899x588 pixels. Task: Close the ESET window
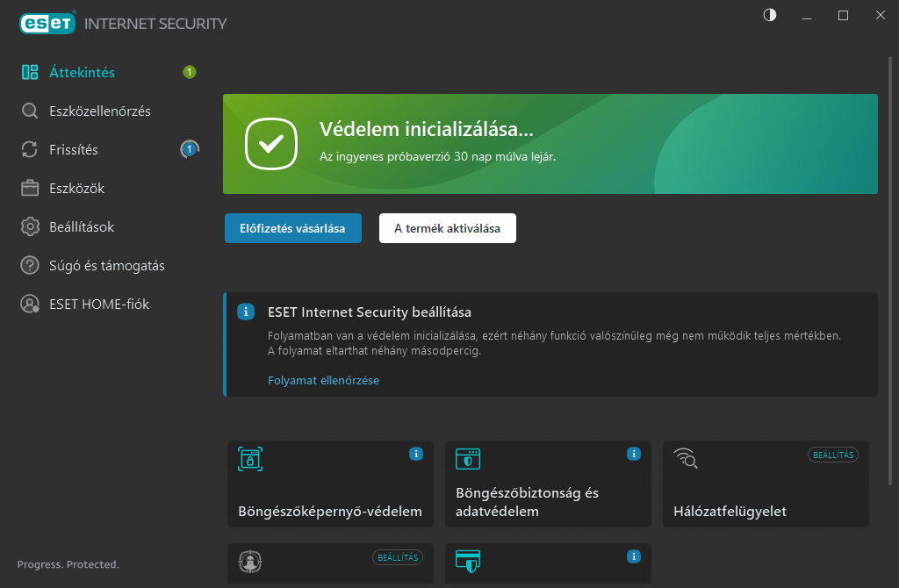tap(881, 16)
